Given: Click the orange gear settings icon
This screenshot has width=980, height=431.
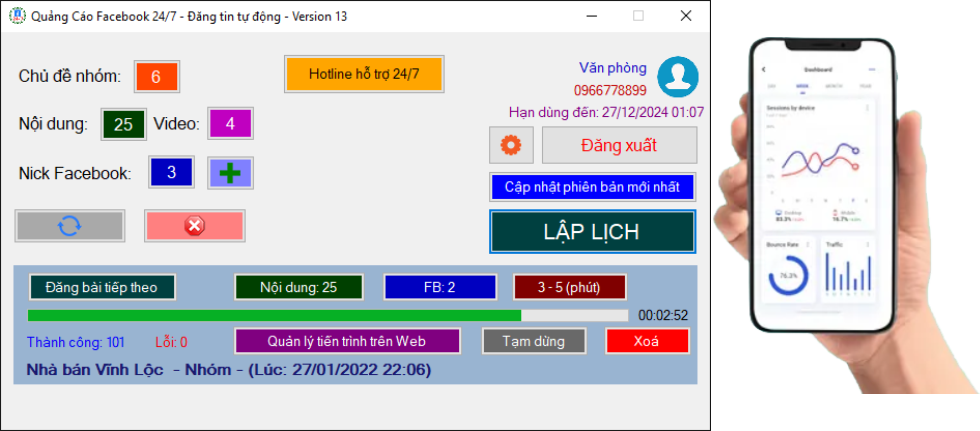Looking at the screenshot, I should [x=511, y=145].
